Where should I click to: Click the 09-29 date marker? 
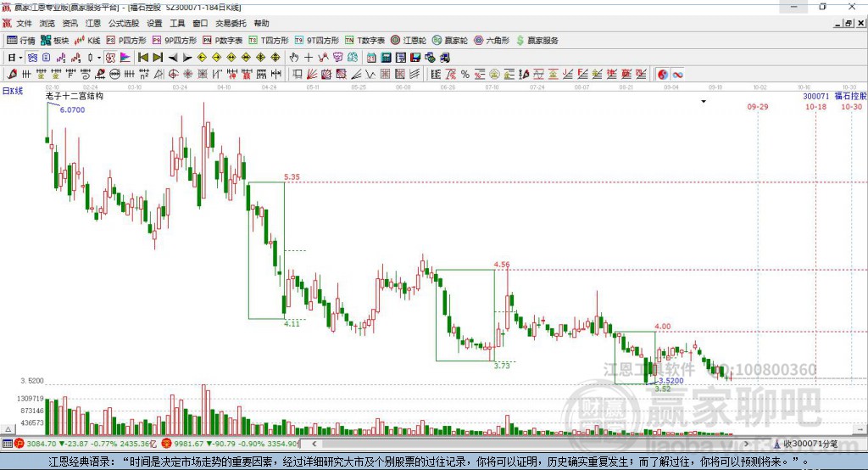(758, 106)
